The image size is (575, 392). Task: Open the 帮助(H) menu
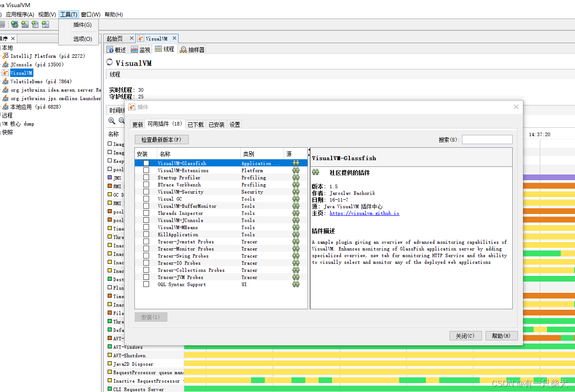point(113,15)
